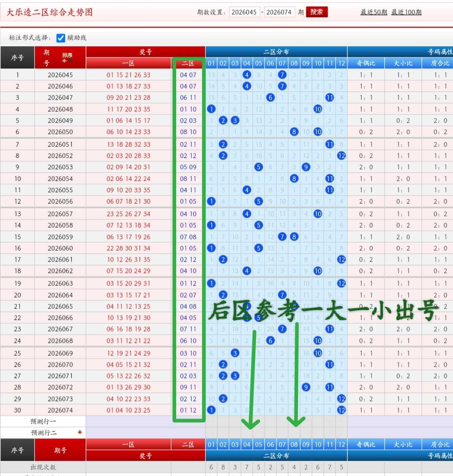Click the red down arrow beside 预测行二

point(80,432)
